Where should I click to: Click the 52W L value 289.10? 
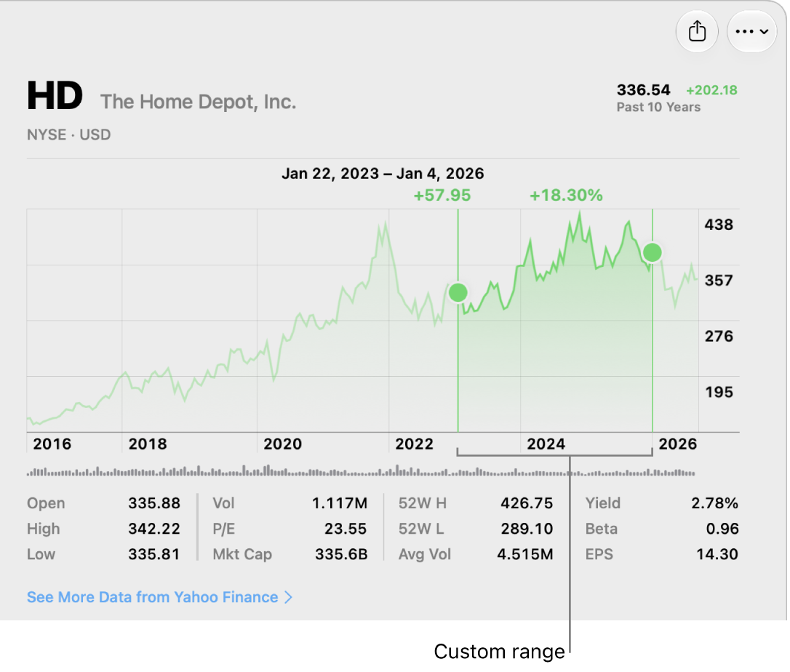[527, 529]
